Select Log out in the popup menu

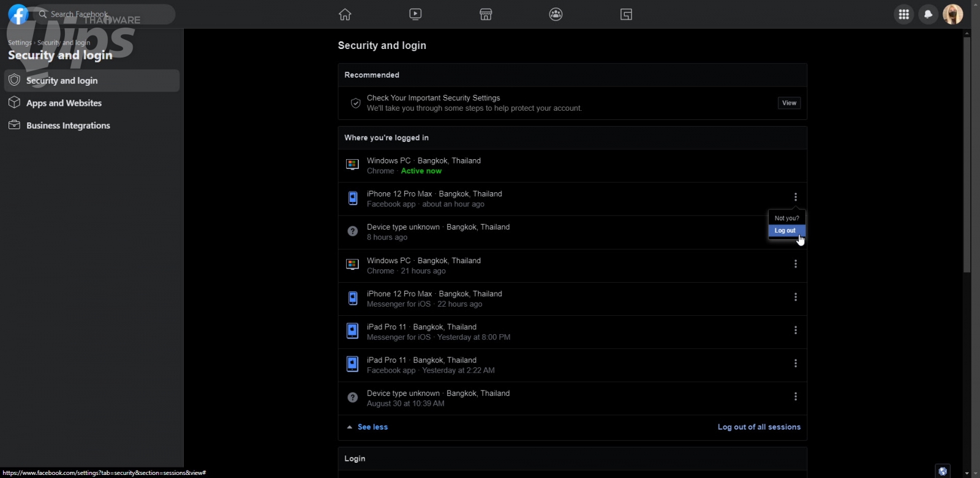coord(785,231)
